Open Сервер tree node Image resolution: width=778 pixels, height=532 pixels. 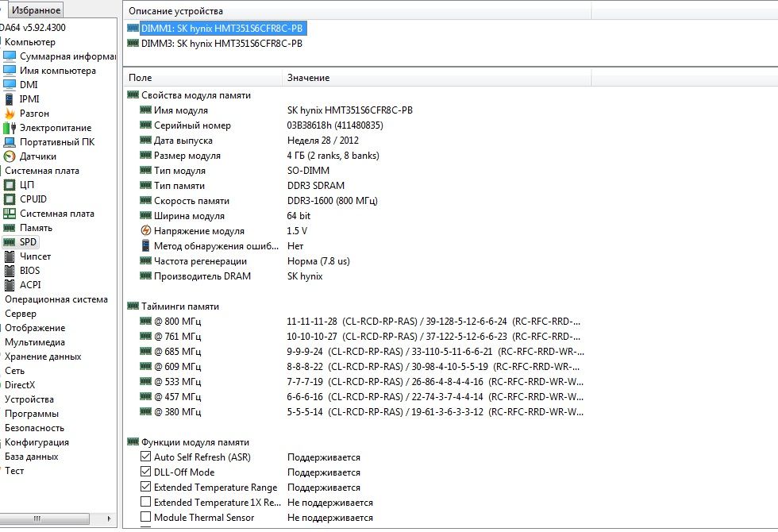click(21, 314)
